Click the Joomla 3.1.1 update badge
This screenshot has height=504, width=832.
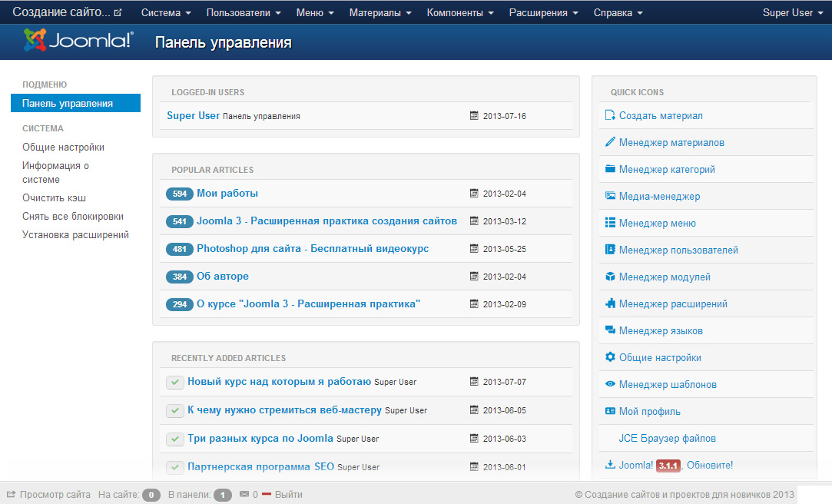[669, 466]
